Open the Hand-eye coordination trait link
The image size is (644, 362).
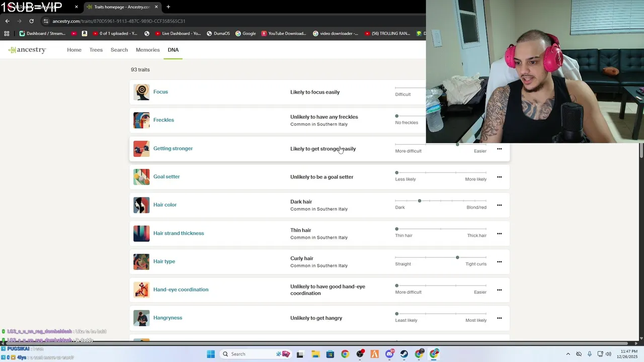(181, 290)
